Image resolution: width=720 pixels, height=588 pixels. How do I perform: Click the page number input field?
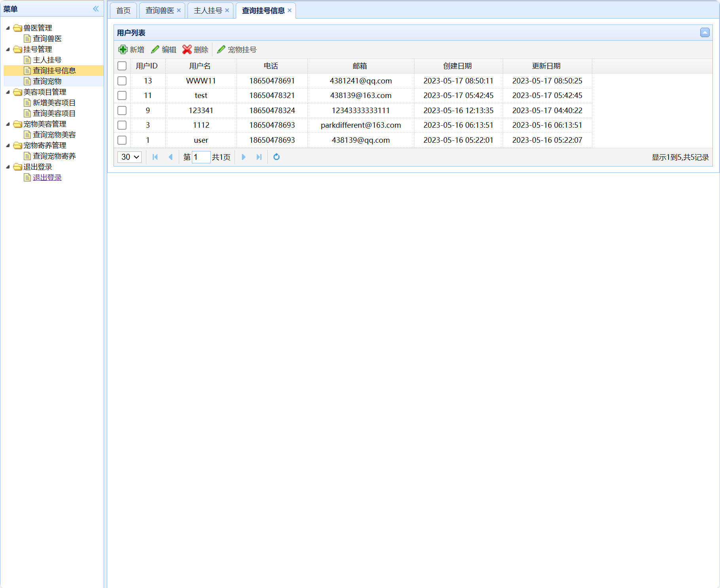(201, 157)
